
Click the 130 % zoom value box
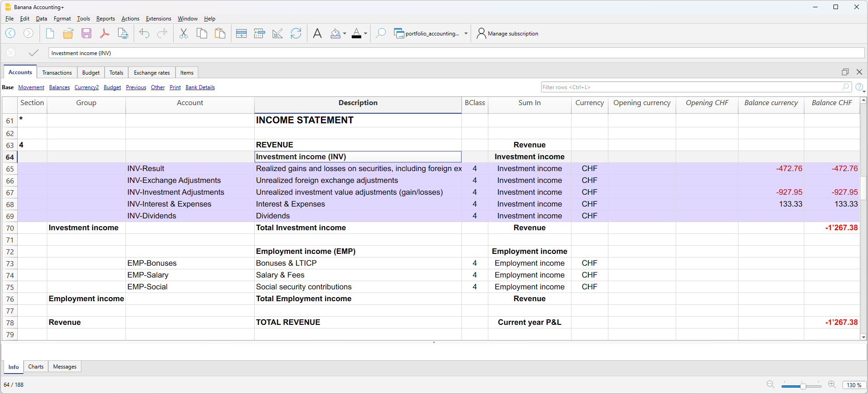pyautogui.click(x=854, y=385)
